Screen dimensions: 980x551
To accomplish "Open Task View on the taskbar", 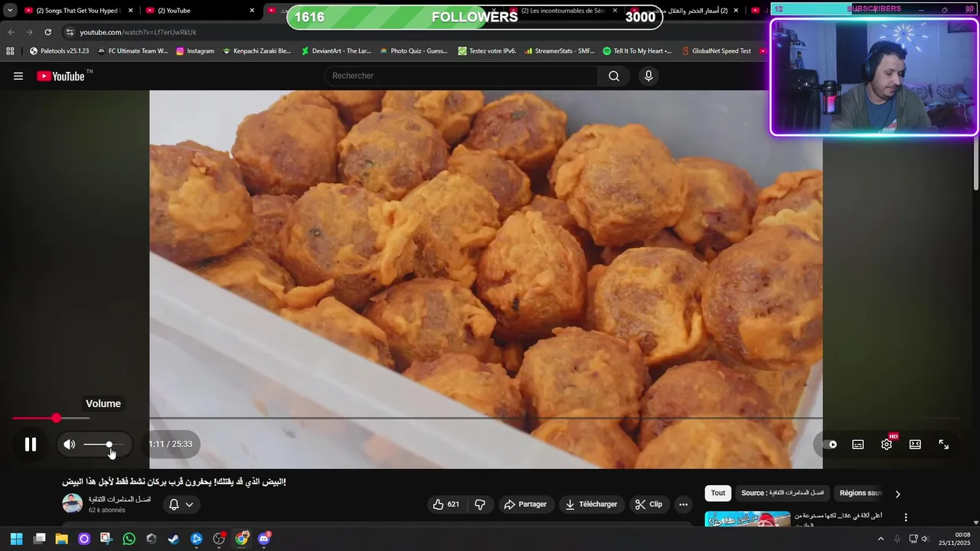I will pos(40,539).
